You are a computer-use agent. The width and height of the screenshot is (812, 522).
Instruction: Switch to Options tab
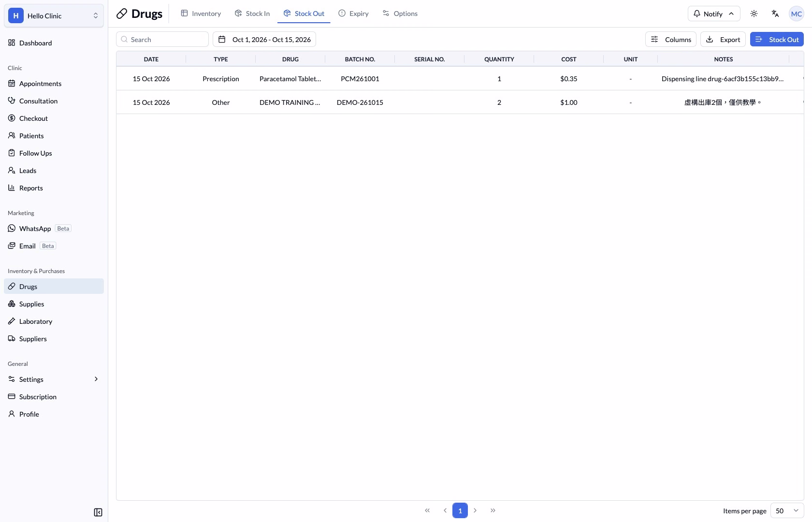click(400, 14)
